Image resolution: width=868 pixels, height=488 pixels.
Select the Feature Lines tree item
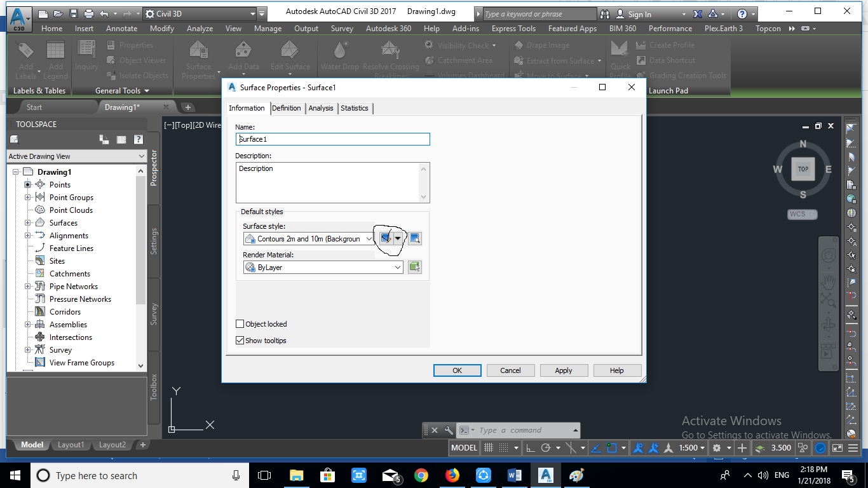pos(71,248)
